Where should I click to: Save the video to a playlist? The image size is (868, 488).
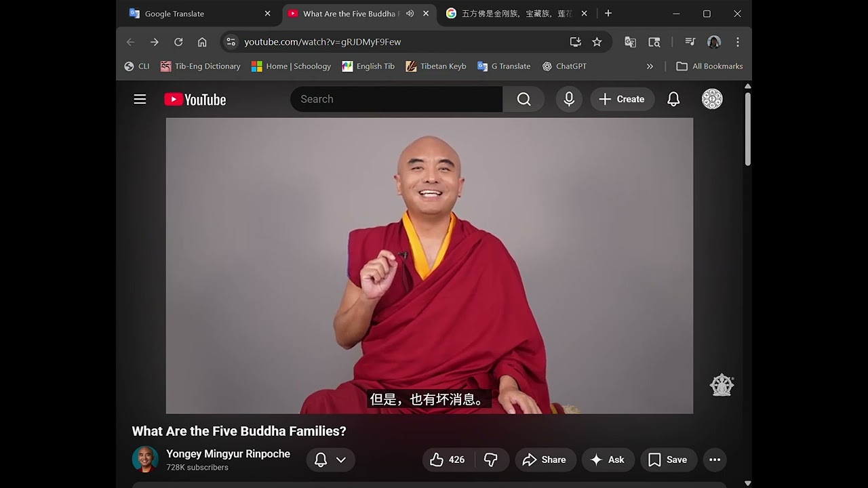669,460
